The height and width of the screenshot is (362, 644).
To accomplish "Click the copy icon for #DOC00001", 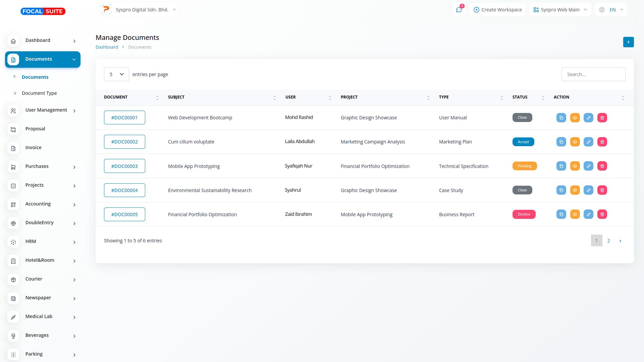I will (x=561, y=118).
